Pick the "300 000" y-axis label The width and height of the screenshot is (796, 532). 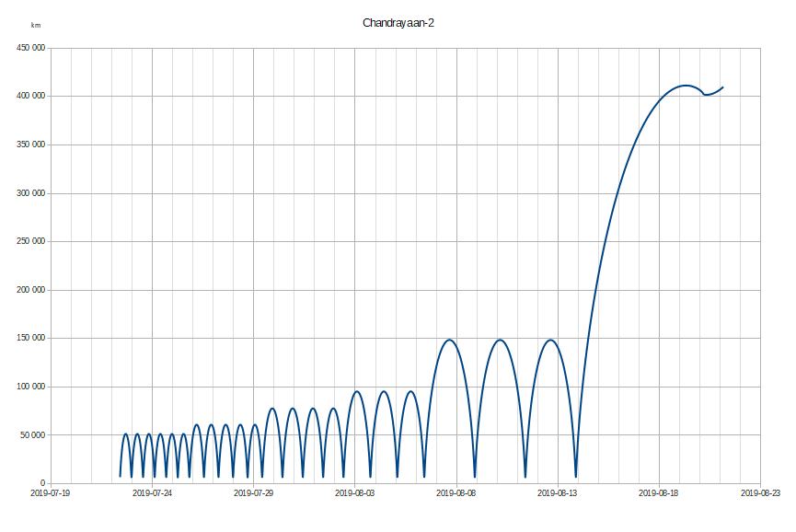(31, 193)
